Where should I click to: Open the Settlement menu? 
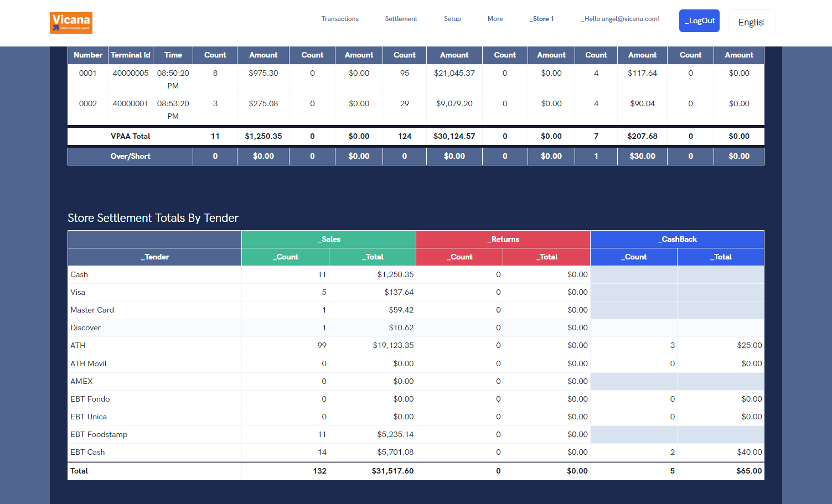click(401, 19)
